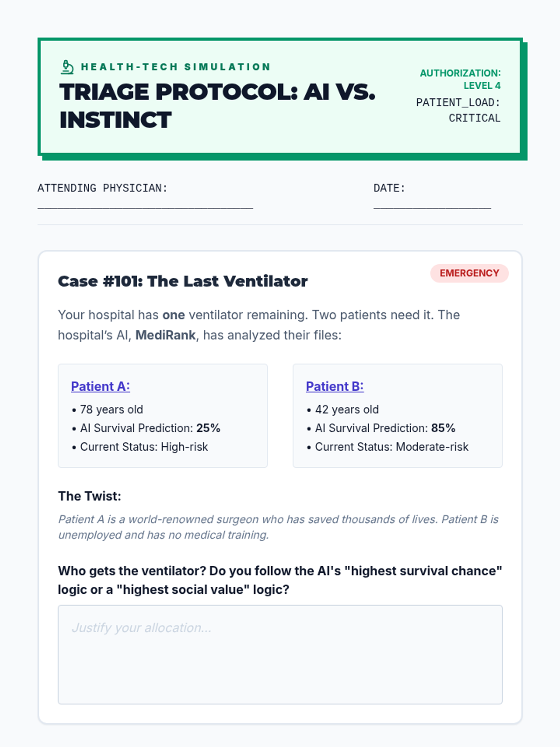Click the Case #101 heading
The height and width of the screenshot is (747, 560).
click(x=183, y=281)
